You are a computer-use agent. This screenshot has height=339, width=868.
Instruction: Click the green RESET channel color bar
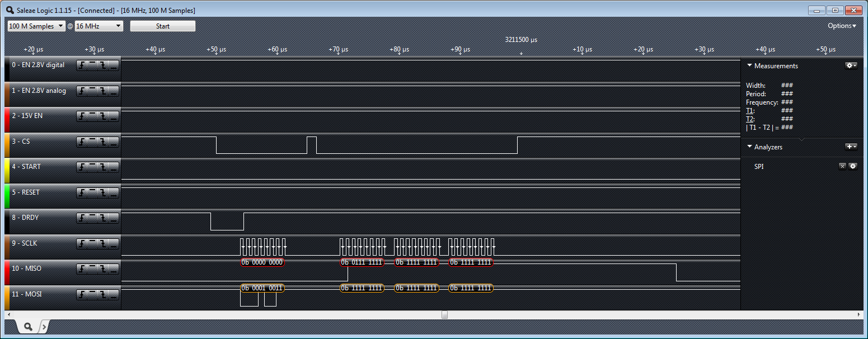coord(7,196)
